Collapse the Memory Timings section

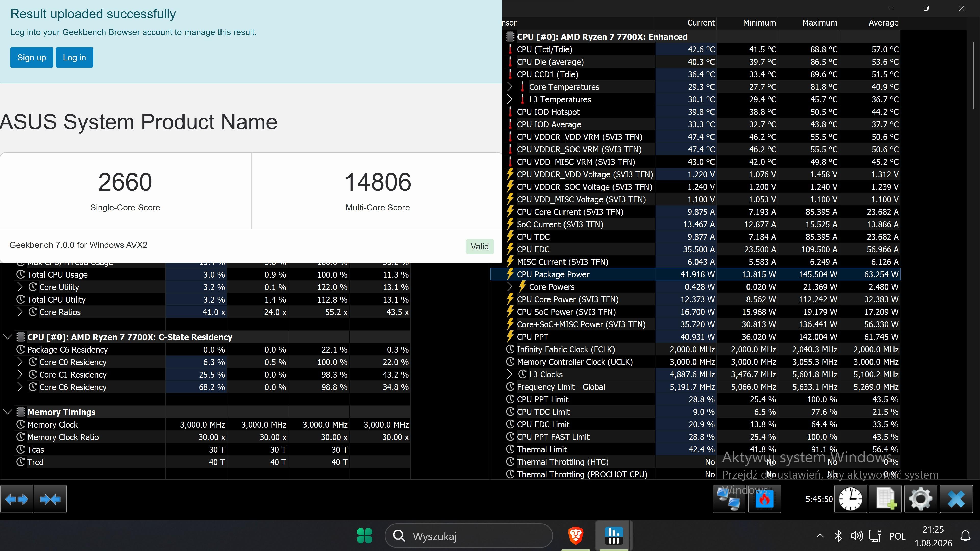(x=8, y=412)
